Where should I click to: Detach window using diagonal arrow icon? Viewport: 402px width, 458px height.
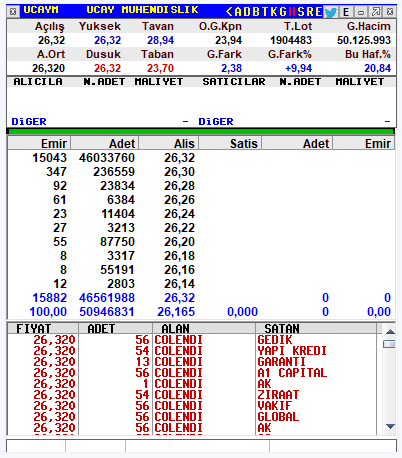[x=376, y=12]
